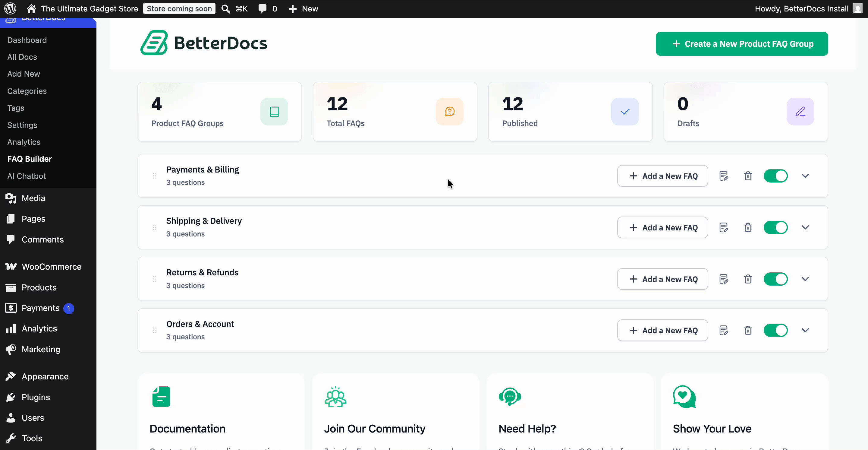Open the sidebar Tags item
Screen dimensions: 868x450
click(x=16, y=108)
